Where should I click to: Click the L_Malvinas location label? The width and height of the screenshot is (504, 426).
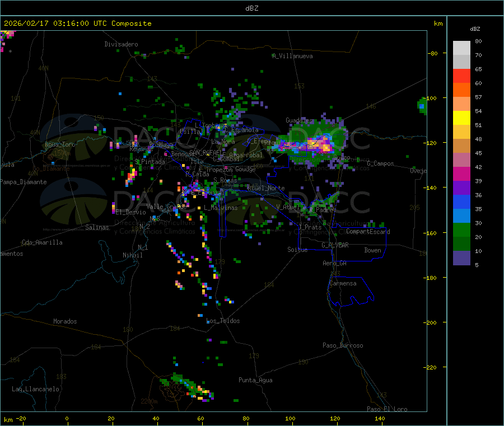pyautogui.click(x=221, y=208)
